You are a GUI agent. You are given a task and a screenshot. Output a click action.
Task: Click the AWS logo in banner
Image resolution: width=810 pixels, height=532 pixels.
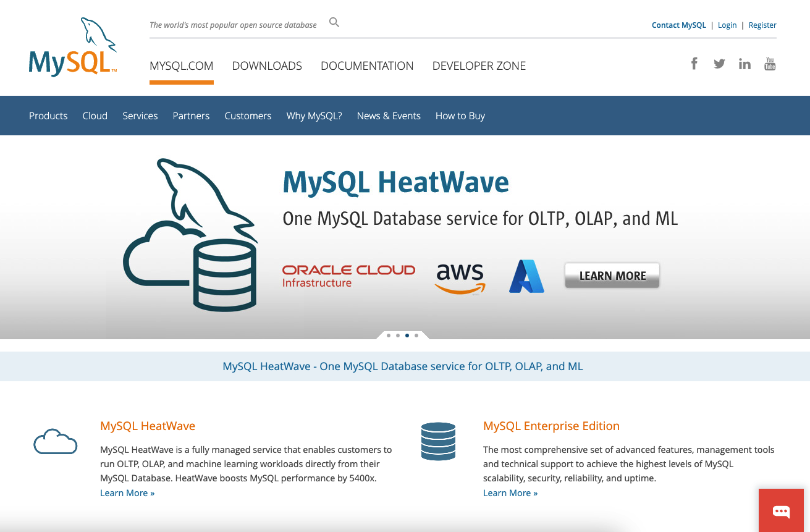tap(460, 279)
